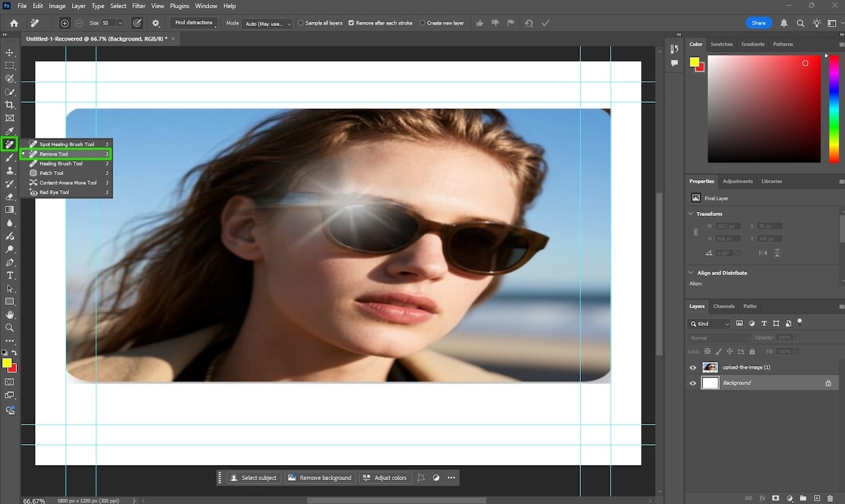845x504 pixels.
Task: Select the Gradient tool
Action: click(10, 210)
